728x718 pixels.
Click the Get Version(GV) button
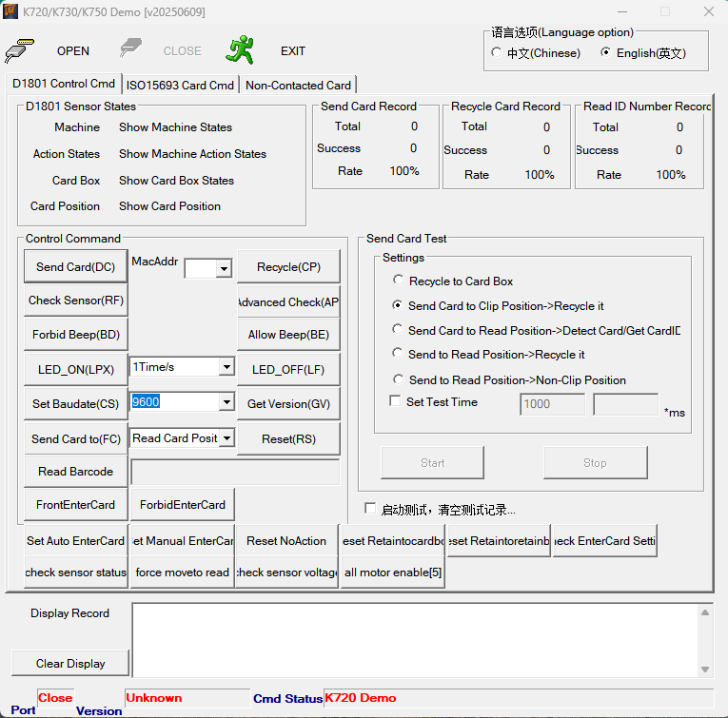point(288,403)
